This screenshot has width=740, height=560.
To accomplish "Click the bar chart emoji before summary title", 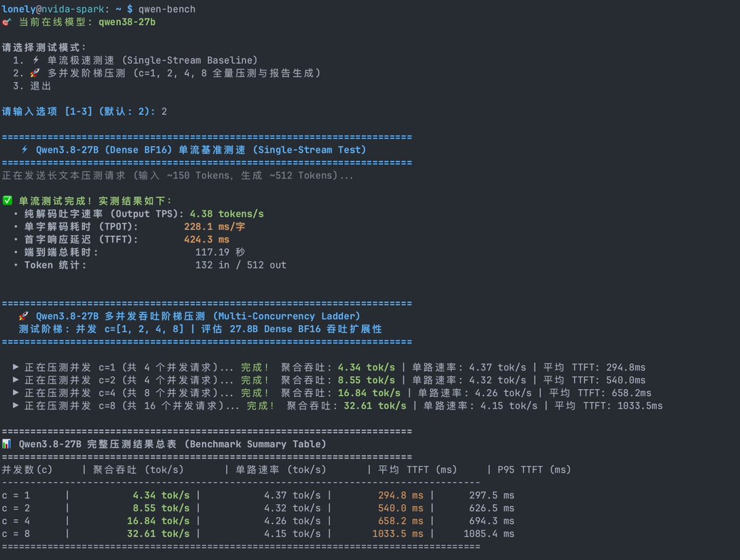I will (x=7, y=444).
